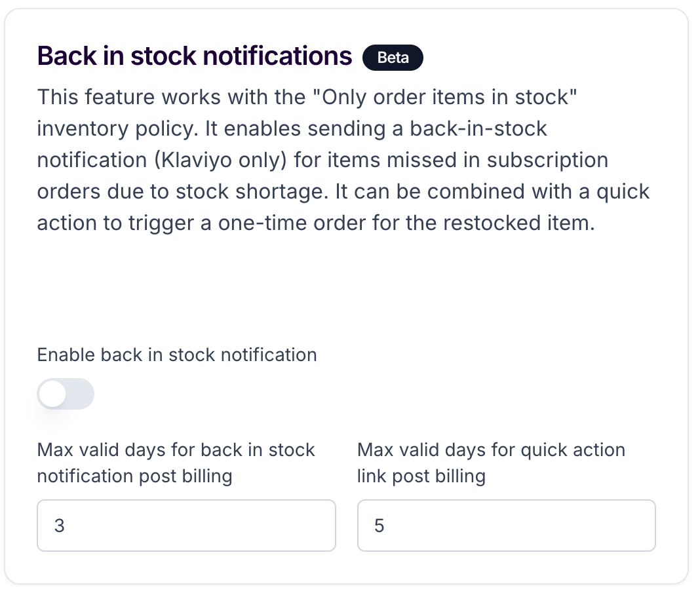Click the "back-in-stock" hyphenated word in the description
The height and width of the screenshot is (595, 700).
point(478,128)
